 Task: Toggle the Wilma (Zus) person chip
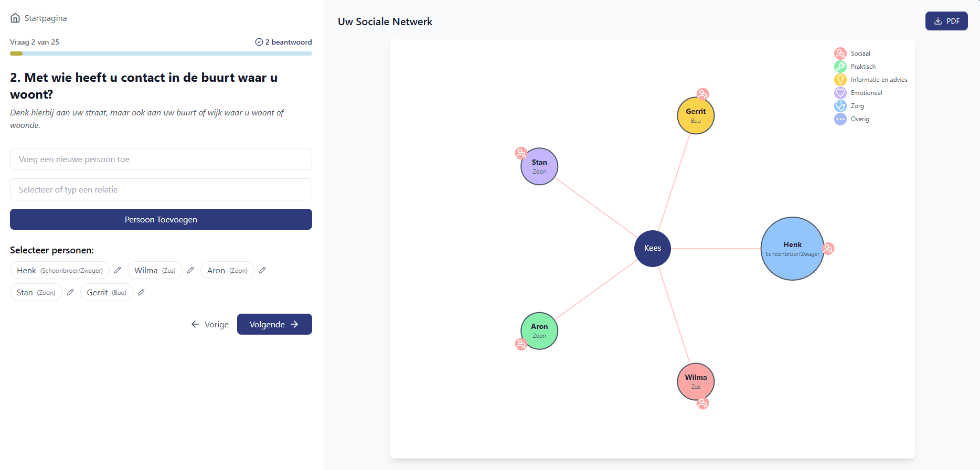[x=155, y=270]
